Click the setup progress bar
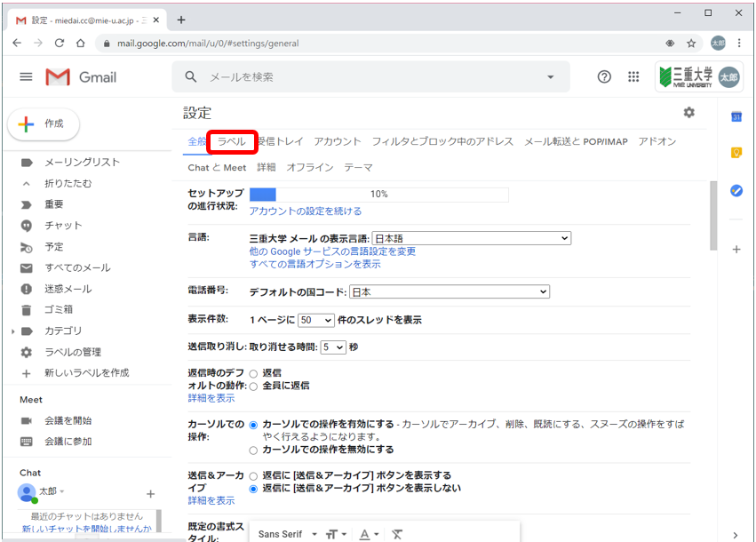This screenshot has height=542, width=756. pos(379,195)
